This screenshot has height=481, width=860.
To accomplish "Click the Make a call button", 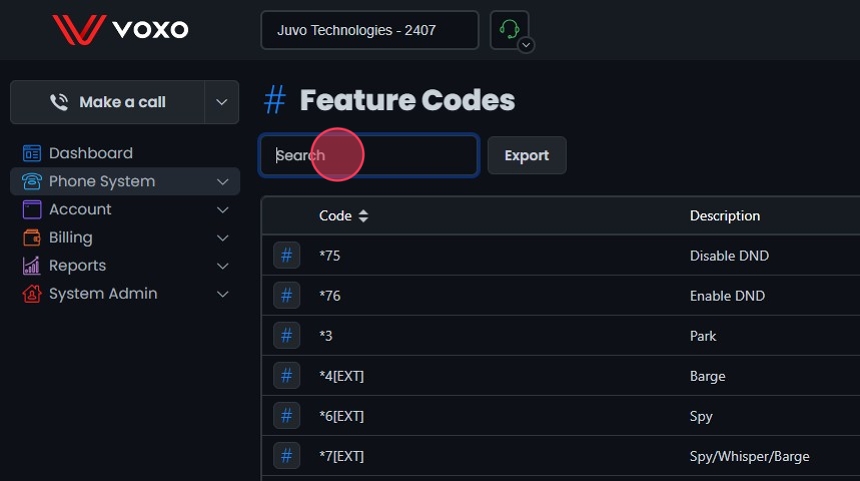I will point(108,102).
